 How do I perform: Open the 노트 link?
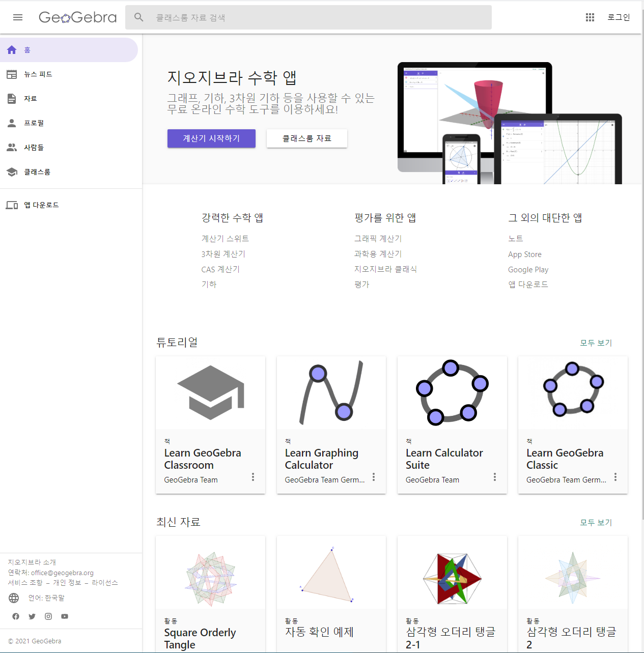click(516, 239)
